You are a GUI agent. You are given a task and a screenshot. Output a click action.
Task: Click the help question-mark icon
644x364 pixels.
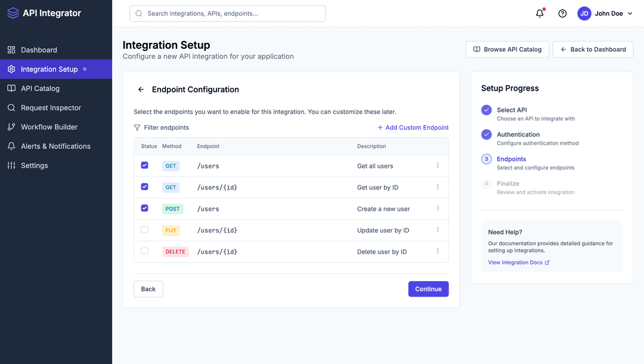point(562,13)
